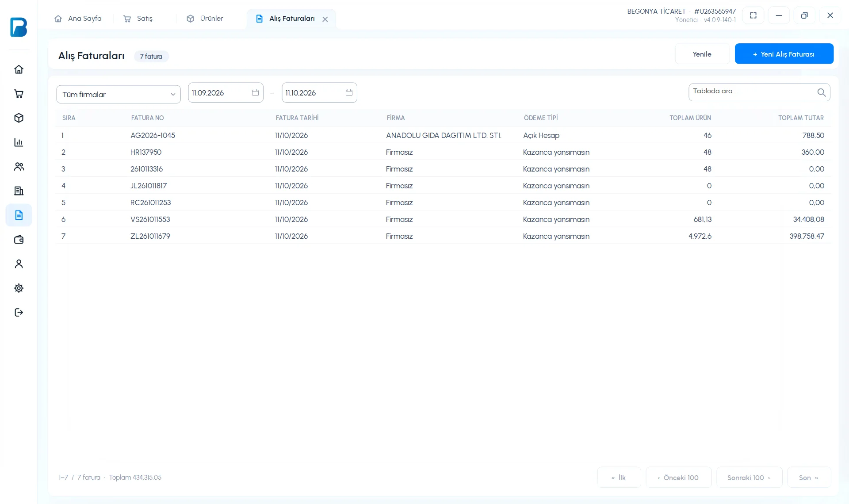
Task: Click Sonraki 100 pagination button
Action: (749, 477)
